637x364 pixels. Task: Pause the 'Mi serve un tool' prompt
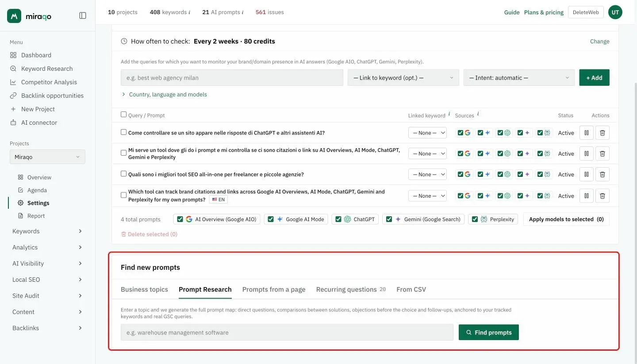tap(587, 153)
